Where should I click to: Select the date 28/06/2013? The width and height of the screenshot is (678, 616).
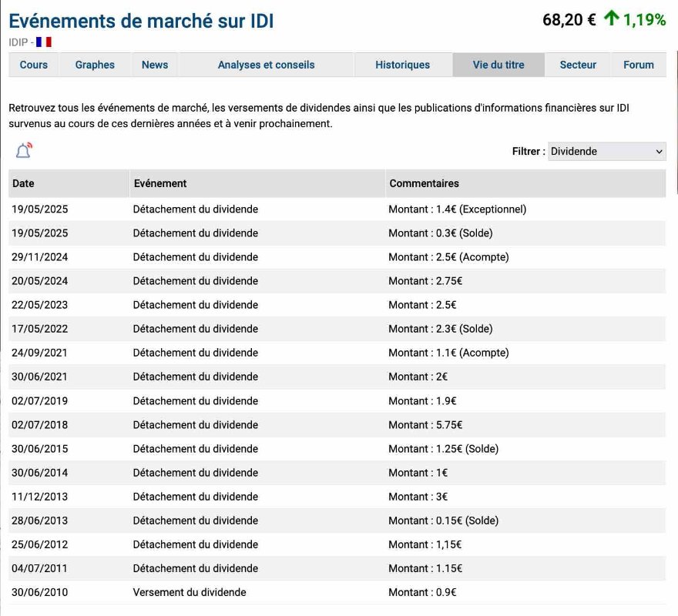(40, 521)
